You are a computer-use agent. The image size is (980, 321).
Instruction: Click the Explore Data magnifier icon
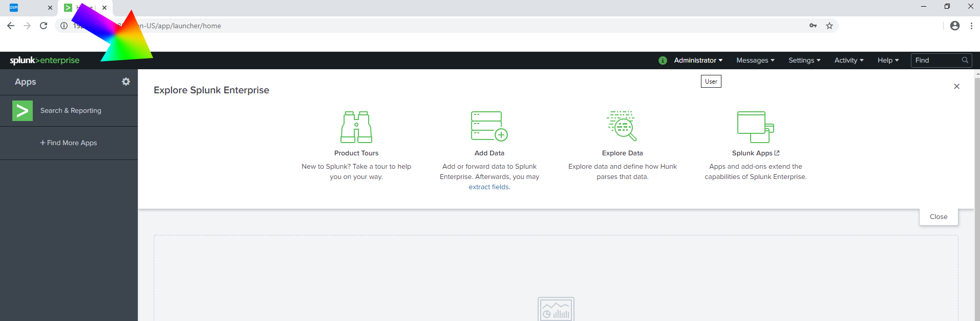[622, 126]
